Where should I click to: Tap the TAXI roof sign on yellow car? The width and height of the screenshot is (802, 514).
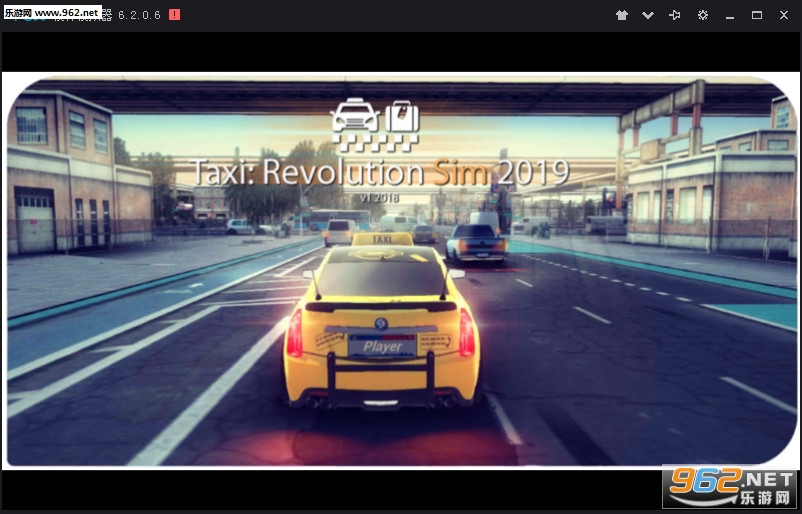pos(382,240)
